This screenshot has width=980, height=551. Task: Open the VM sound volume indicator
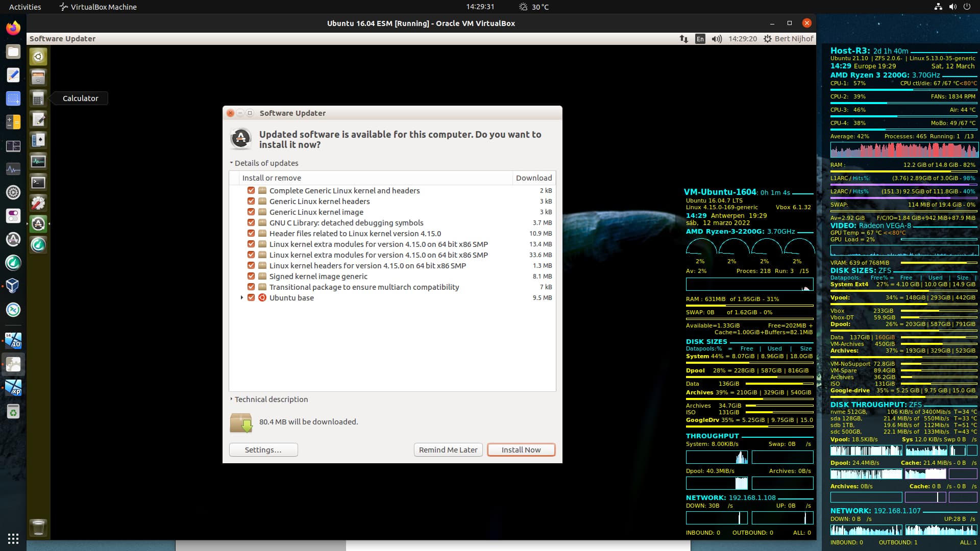pyautogui.click(x=717, y=39)
